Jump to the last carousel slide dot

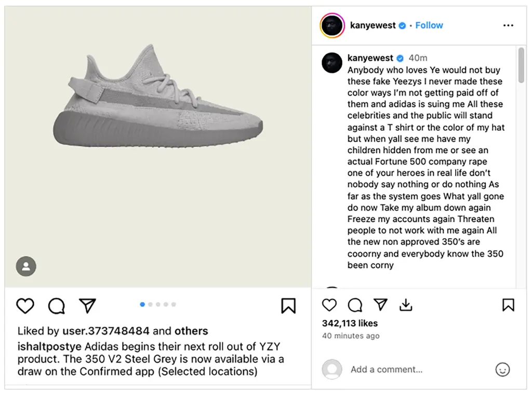click(174, 305)
